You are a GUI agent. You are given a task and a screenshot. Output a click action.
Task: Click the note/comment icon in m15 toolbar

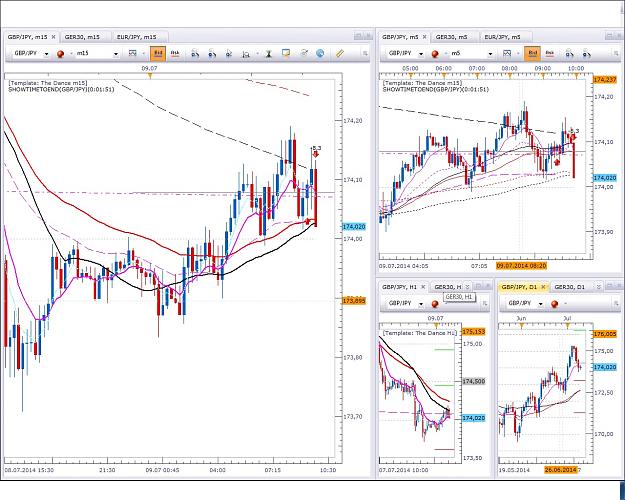pyautogui.click(x=286, y=53)
